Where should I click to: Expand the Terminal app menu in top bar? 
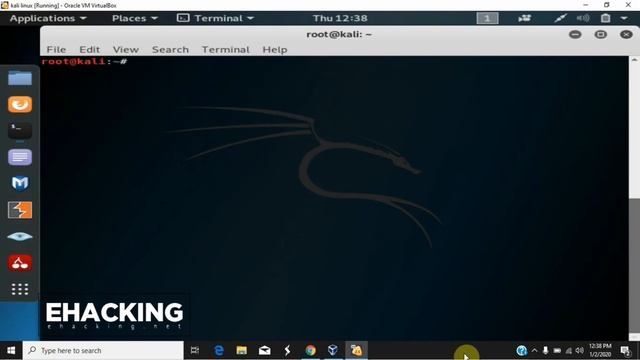[216, 18]
